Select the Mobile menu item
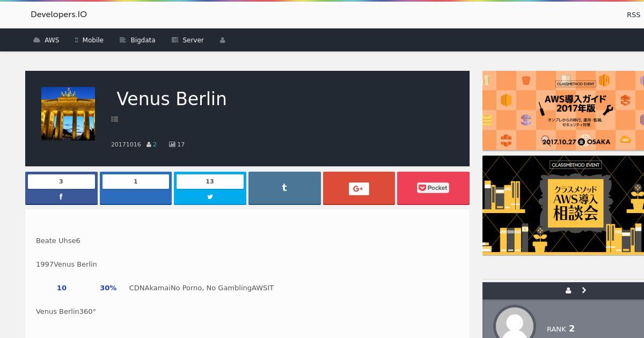The image size is (644, 338). click(89, 40)
